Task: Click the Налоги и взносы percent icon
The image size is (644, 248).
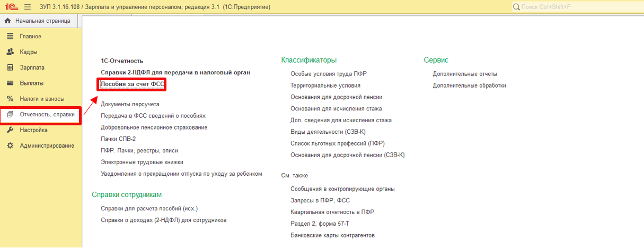Action: [x=10, y=99]
